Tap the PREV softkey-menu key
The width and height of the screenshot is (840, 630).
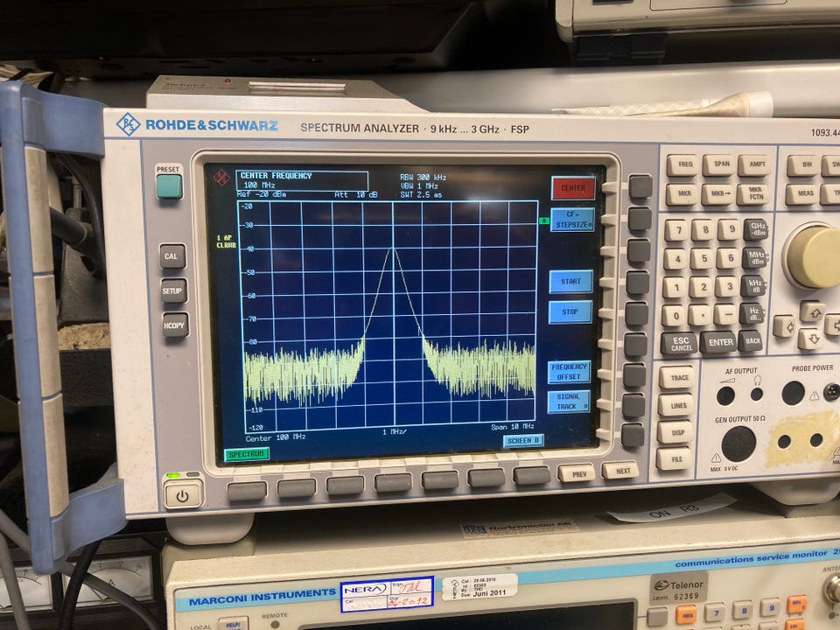577,473
